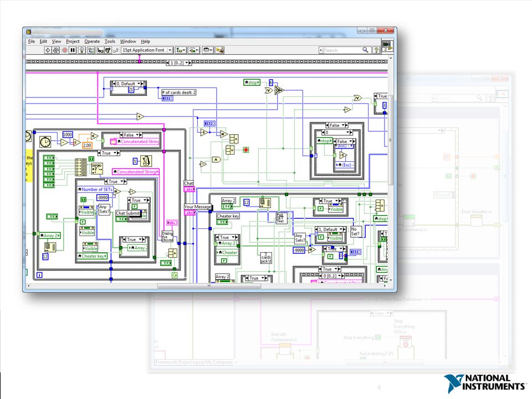Select the metronome Wait node
532x399 pixels.
point(146,161)
